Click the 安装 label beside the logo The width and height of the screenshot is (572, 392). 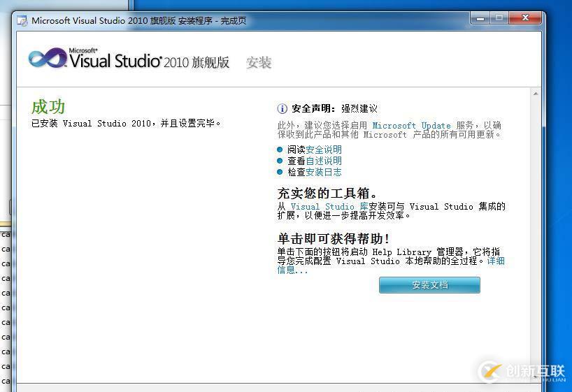point(259,62)
